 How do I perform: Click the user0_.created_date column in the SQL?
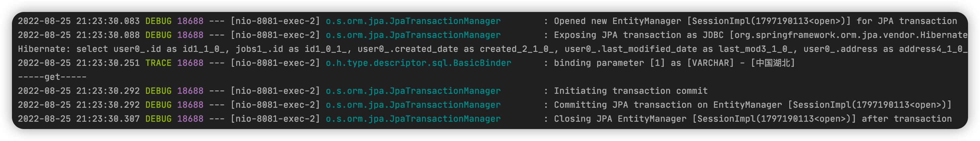click(407, 49)
